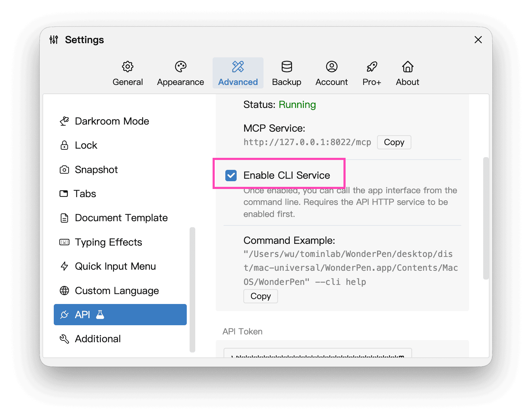Click the API Token section heading
This screenshot has height=419, width=532.
tap(242, 332)
